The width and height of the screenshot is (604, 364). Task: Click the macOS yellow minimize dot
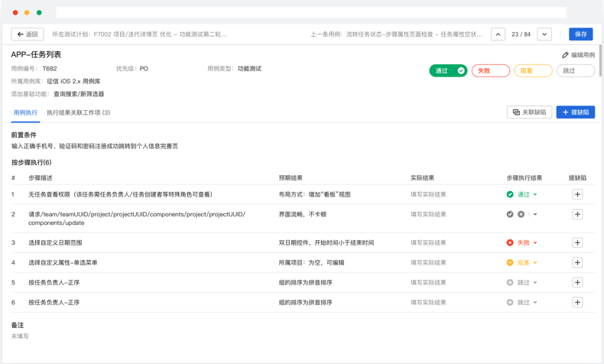(x=27, y=13)
